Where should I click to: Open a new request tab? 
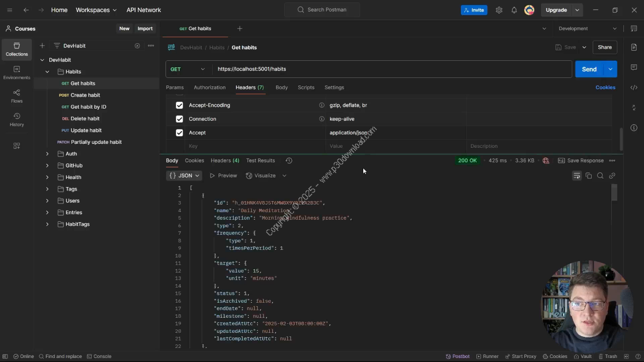click(x=240, y=29)
